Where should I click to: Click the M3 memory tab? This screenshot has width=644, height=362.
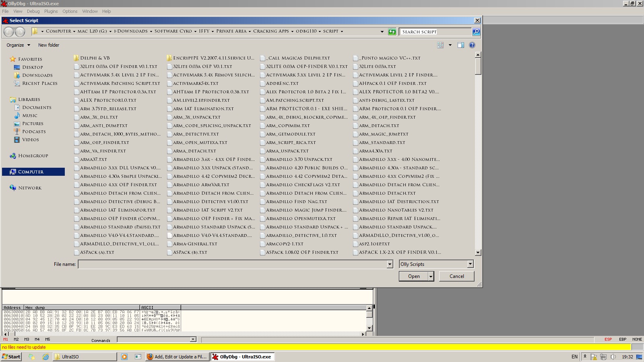(x=27, y=339)
